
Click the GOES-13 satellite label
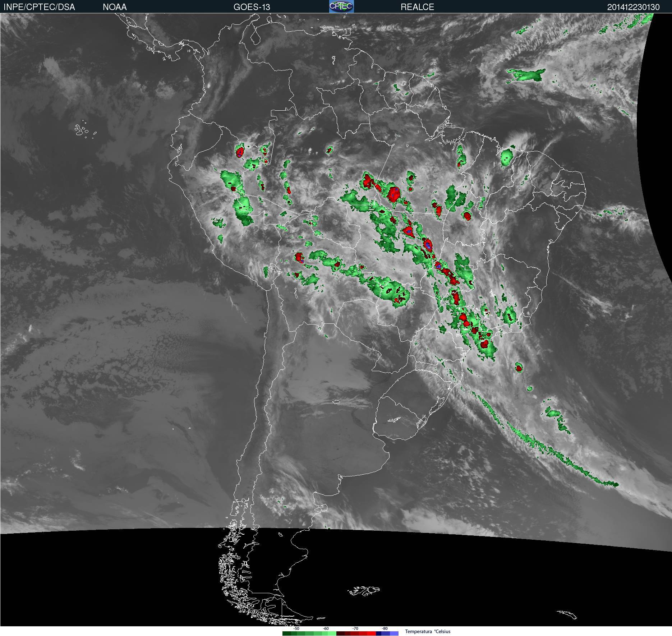click(x=252, y=7)
